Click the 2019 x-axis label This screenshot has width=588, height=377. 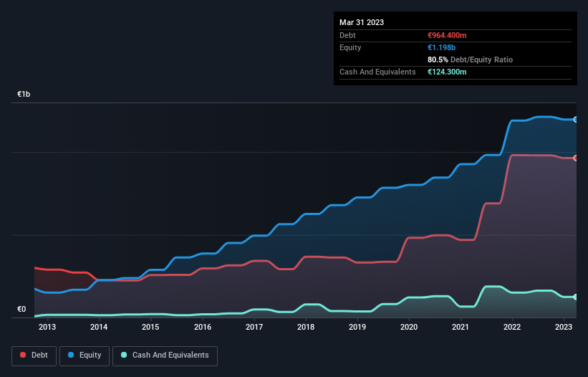(357, 327)
